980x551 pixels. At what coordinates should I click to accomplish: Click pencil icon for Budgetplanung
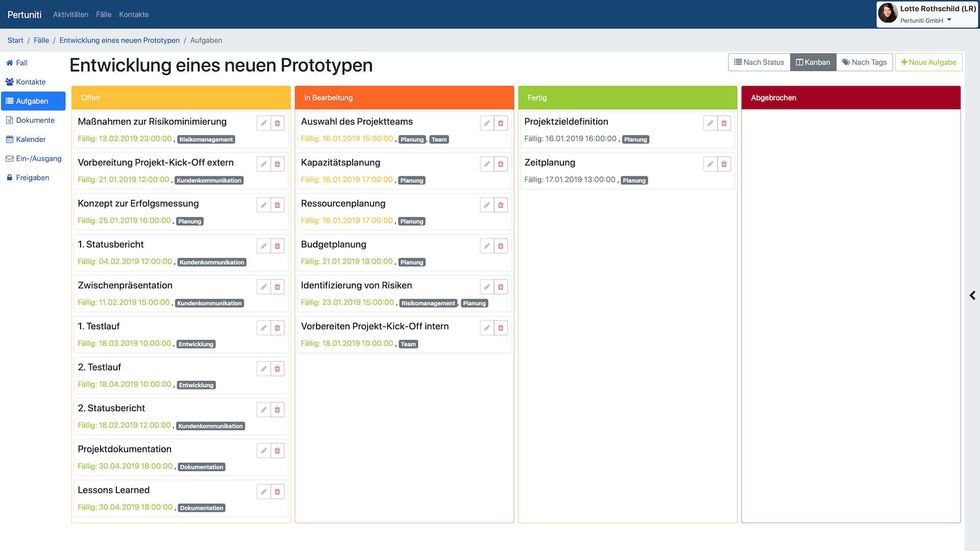pyautogui.click(x=487, y=246)
